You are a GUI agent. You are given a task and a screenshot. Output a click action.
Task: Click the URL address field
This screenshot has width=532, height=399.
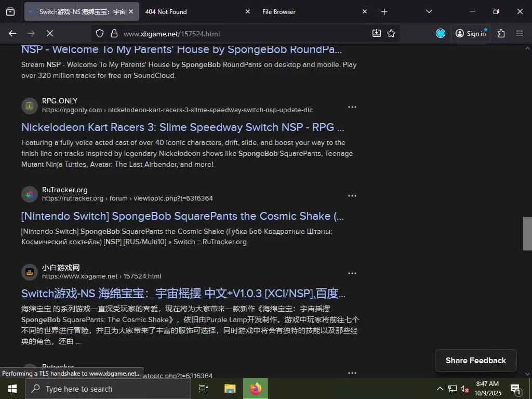click(245, 34)
